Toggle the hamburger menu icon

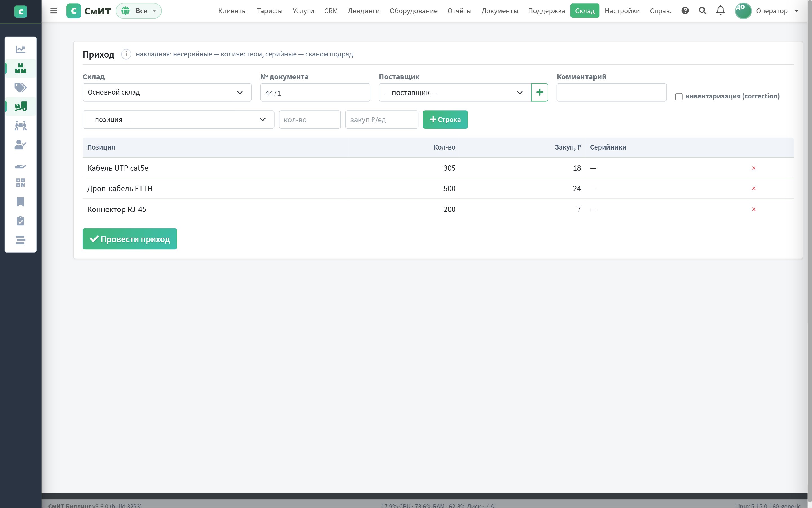click(54, 11)
